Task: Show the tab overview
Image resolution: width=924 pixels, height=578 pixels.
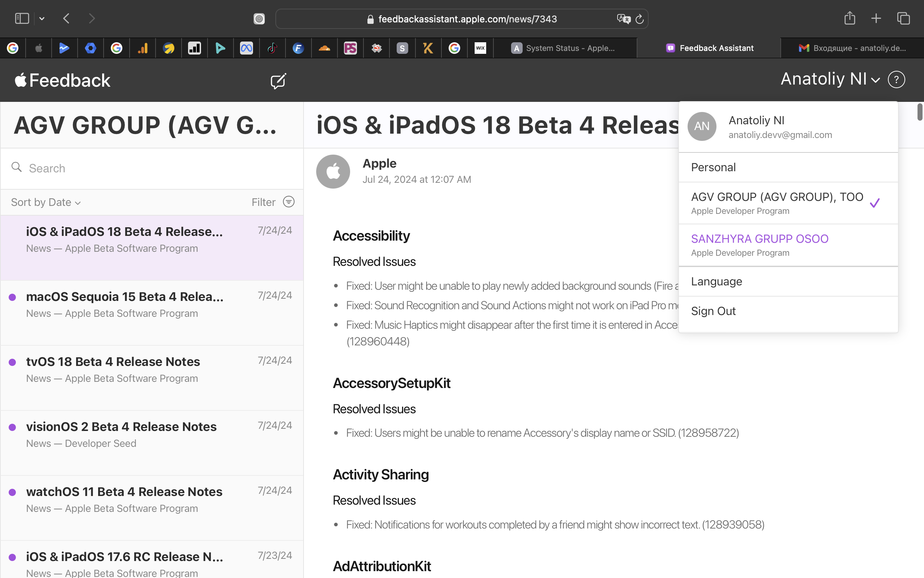Action: (x=903, y=18)
